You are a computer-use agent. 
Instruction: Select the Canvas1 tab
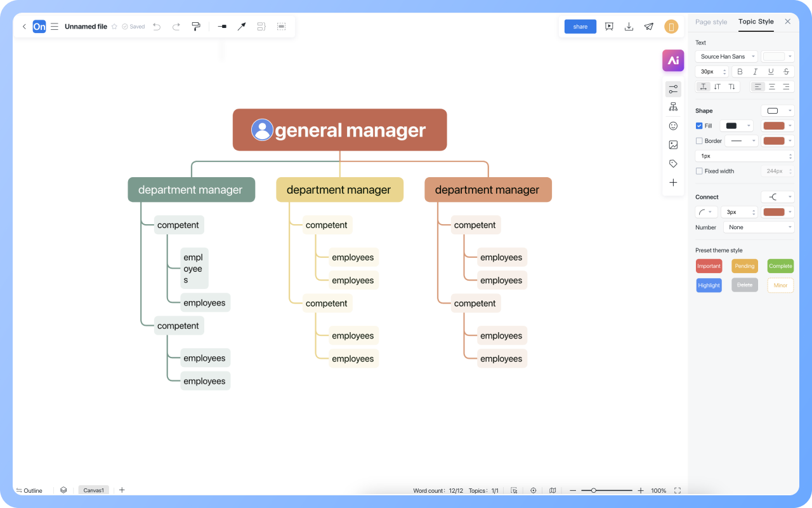point(93,490)
